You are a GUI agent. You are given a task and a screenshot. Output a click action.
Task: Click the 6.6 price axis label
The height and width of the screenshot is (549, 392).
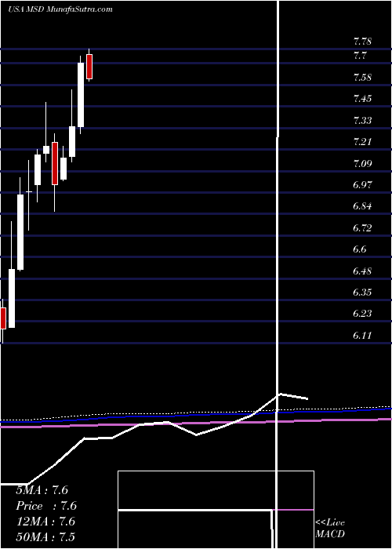coord(360,249)
